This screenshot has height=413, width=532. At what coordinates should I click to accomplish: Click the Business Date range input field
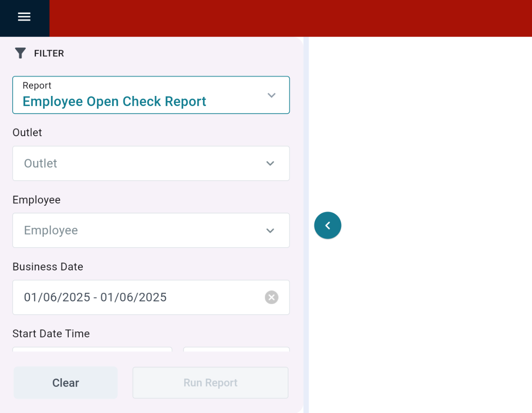pos(136,297)
